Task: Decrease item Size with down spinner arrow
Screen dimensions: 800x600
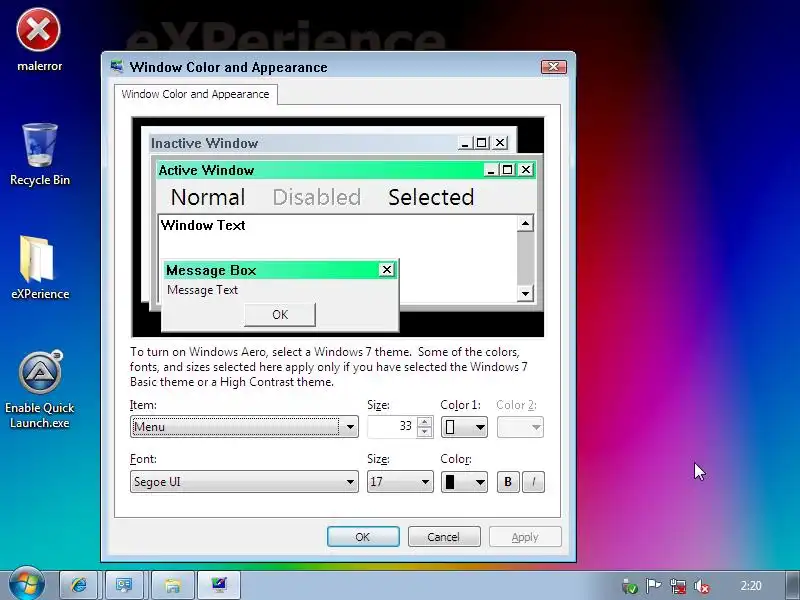Action: [424, 432]
